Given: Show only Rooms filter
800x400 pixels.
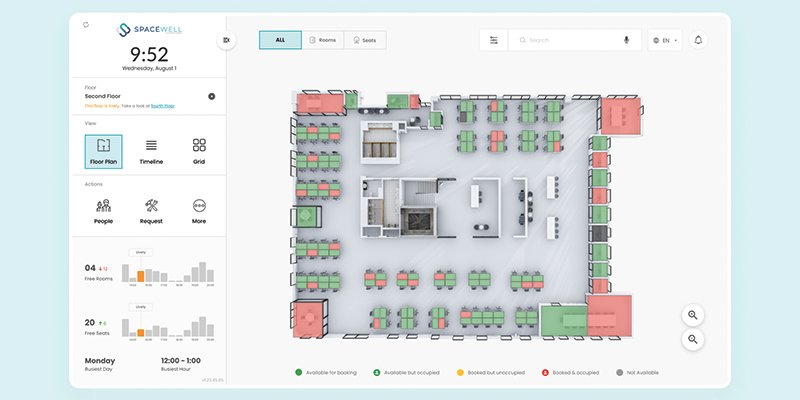Looking at the screenshot, I should (323, 40).
